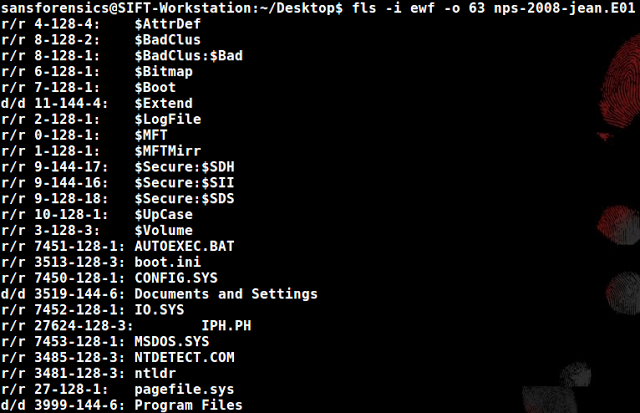This screenshot has height=413, width=640.
Task: Click the fls command in prompt
Action: tap(364, 8)
